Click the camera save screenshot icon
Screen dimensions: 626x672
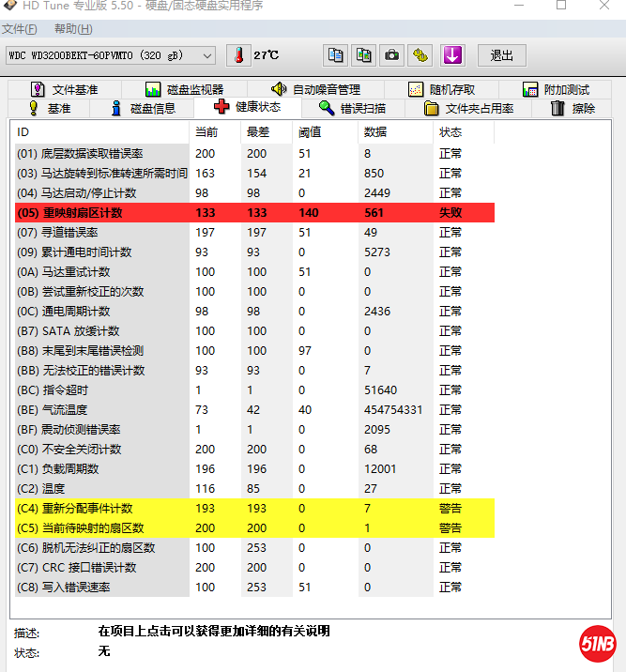click(x=391, y=55)
